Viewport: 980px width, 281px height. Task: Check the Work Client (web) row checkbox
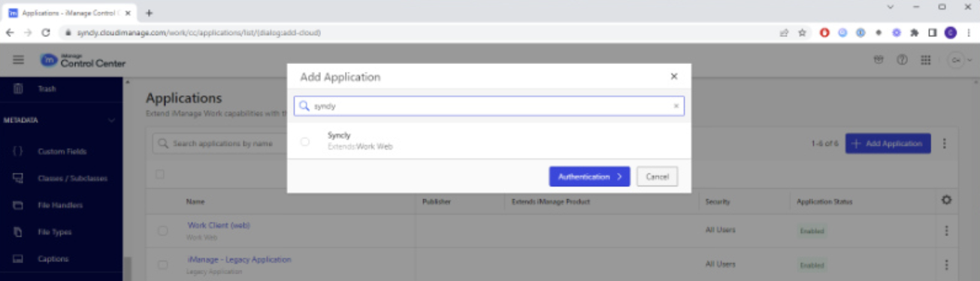162,231
